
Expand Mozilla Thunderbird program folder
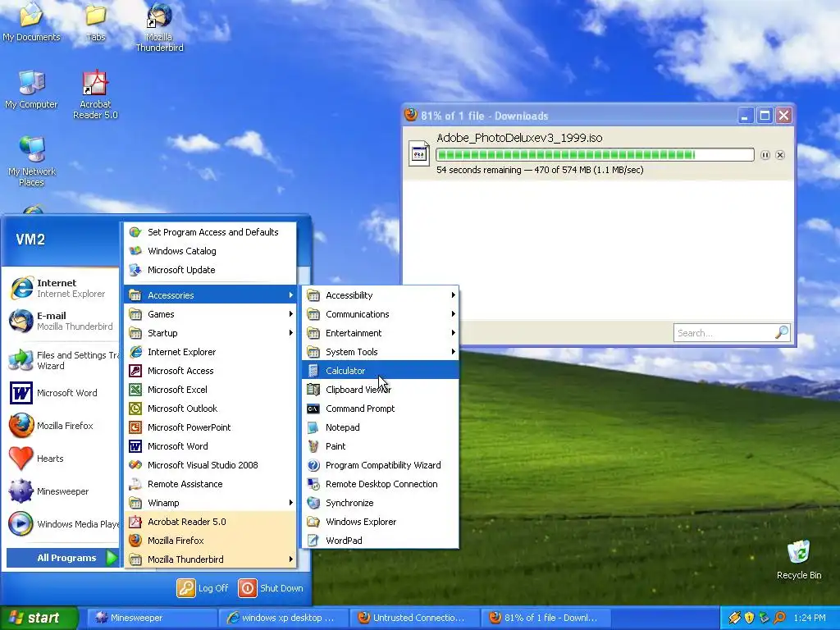point(211,559)
